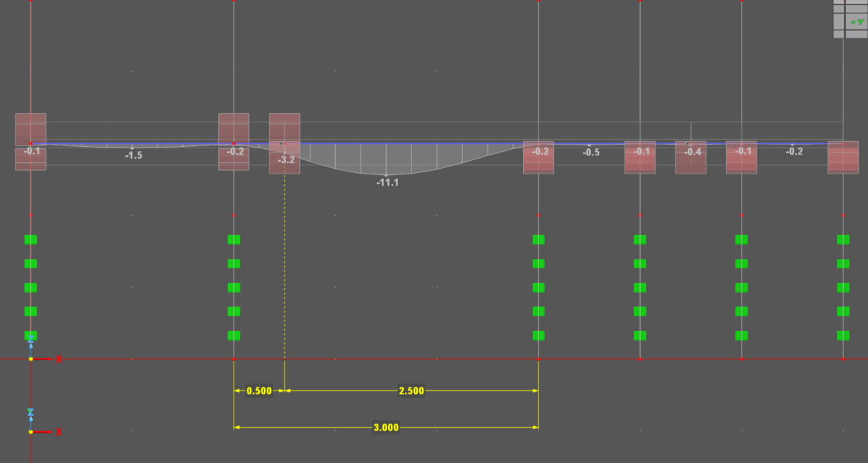Click the bottom green marker on the rightmost gridline

pyautogui.click(x=843, y=335)
